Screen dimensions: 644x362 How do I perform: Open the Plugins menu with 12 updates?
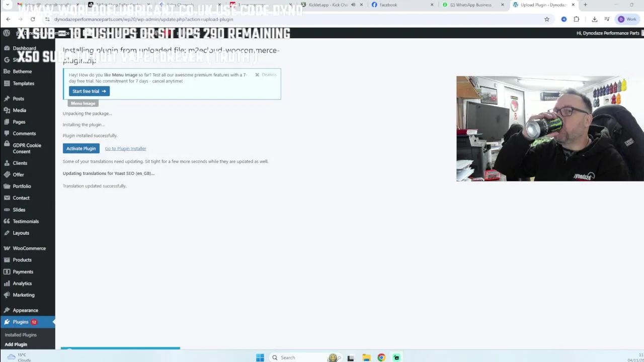[x=27, y=322]
